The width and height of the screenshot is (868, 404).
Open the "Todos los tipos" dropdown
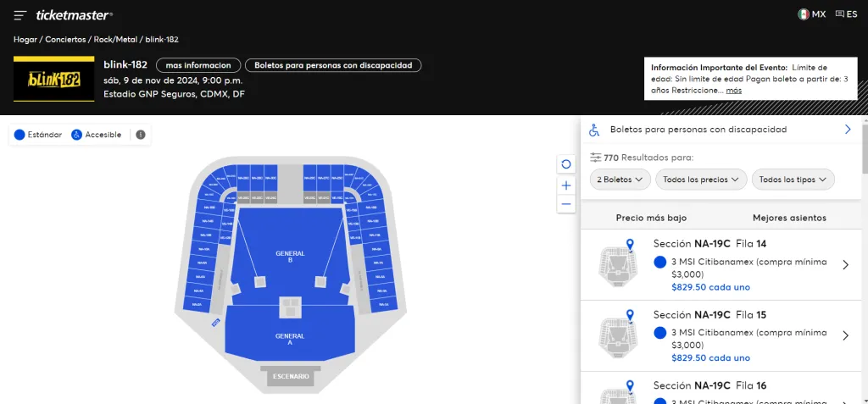(x=793, y=180)
